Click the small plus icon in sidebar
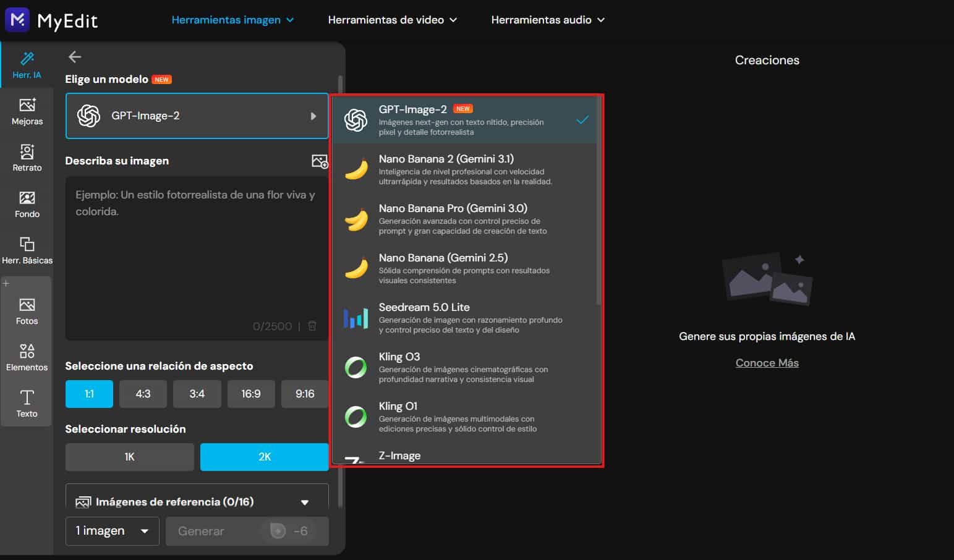 click(x=6, y=283)
